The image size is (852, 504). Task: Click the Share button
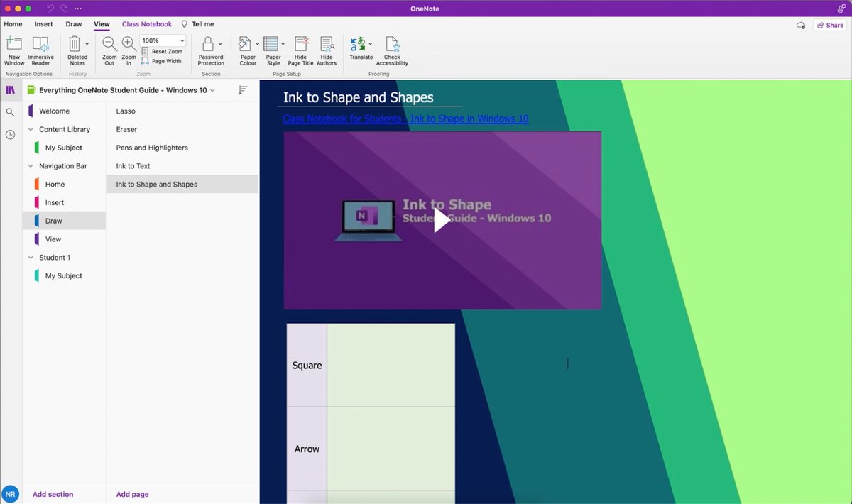coord(830,25)
